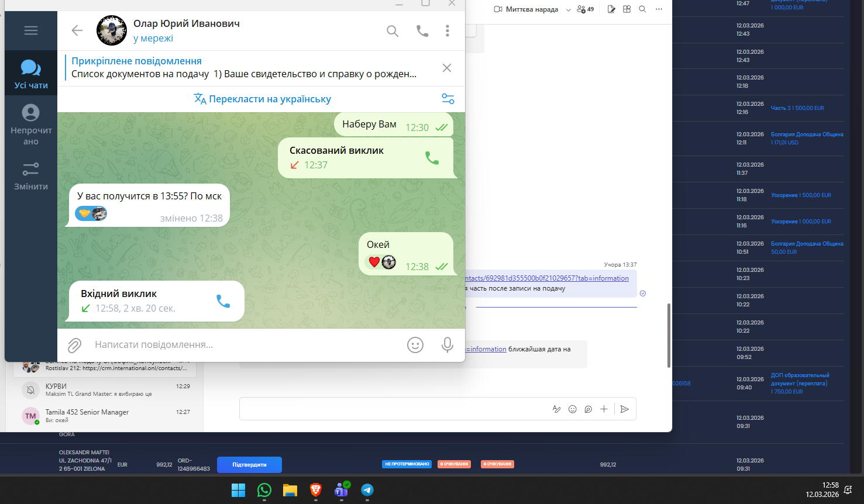Open the emoji picker in Telegram

(415, 345)
